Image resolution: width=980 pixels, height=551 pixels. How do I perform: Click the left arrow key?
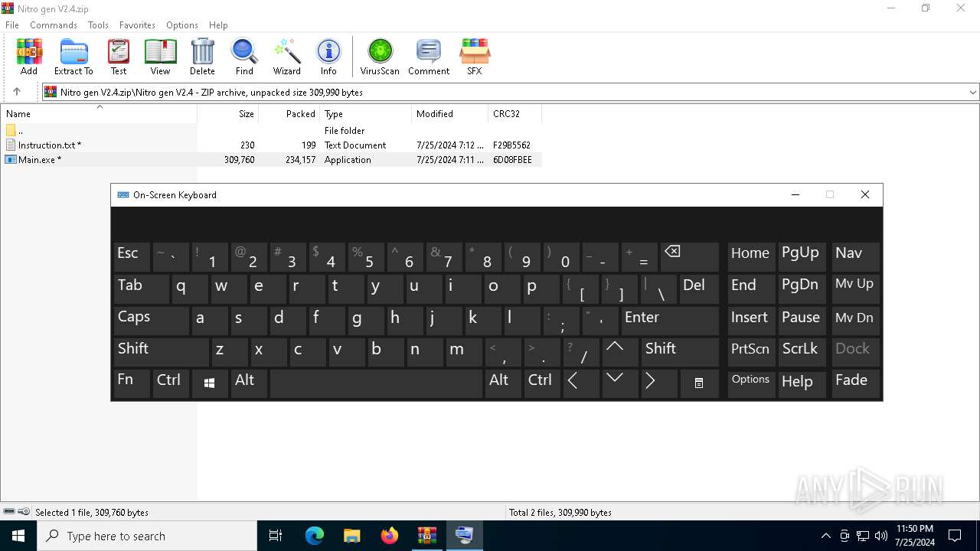click(x=580, y=383)
